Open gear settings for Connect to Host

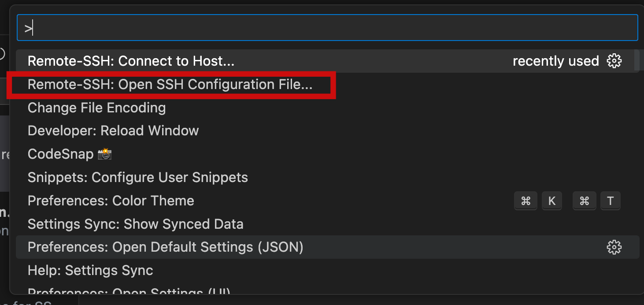(x=614, y=61)
